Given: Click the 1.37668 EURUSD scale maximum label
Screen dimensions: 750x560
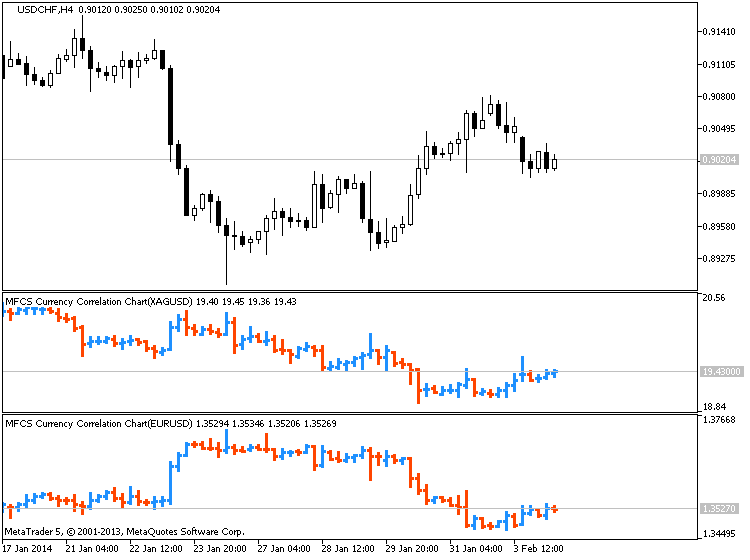Looking at the screenshot, I should pyautogui.click(x=720, y=420).
